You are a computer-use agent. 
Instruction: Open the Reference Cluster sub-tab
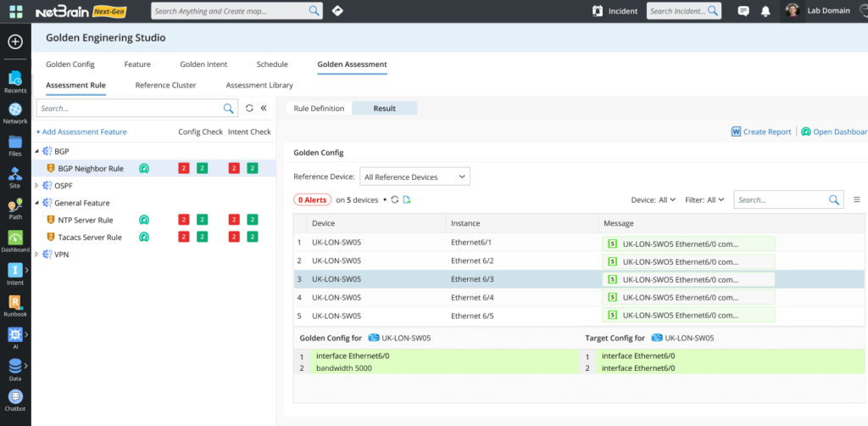pos(165,86)
